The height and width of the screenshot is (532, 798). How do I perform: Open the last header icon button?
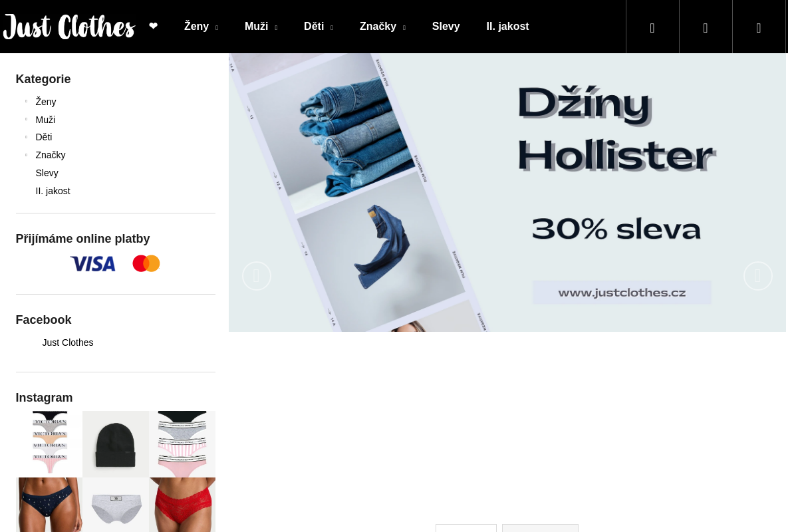[x=759, y=27]
